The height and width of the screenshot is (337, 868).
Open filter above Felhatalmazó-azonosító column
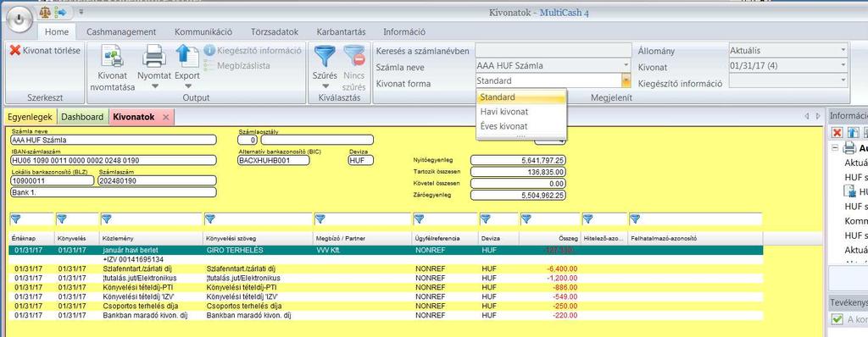635,219
